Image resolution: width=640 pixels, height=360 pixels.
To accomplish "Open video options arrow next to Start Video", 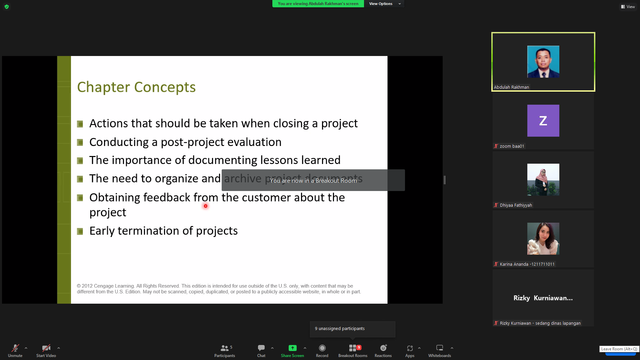I will click(59, 348).
